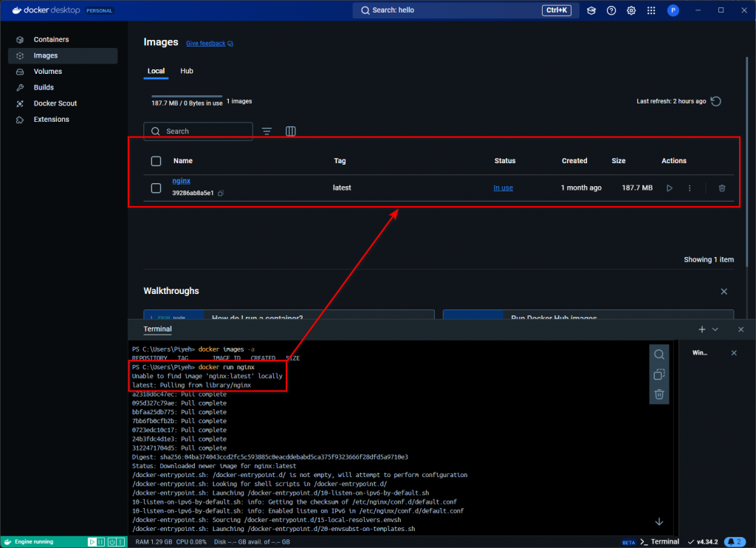This screenshot has height=548, width=756.
Task: Click the 'Showing 1 item' text
Action: [x=709, y=260]
